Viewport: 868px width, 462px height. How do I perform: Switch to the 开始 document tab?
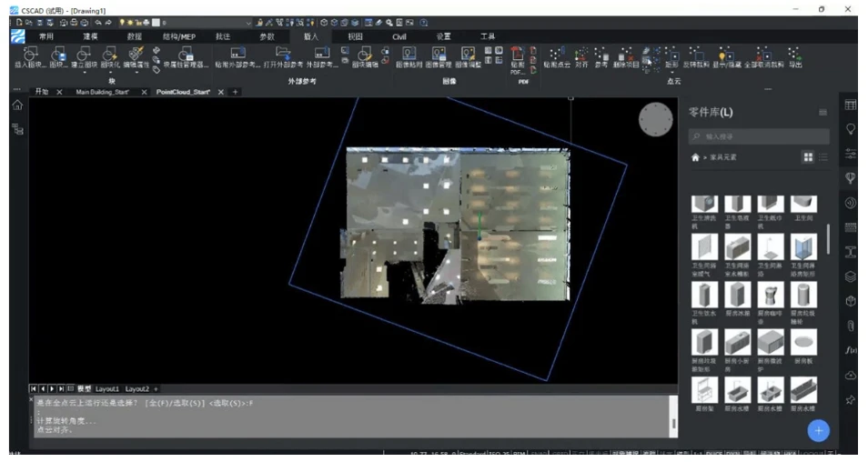42,92
